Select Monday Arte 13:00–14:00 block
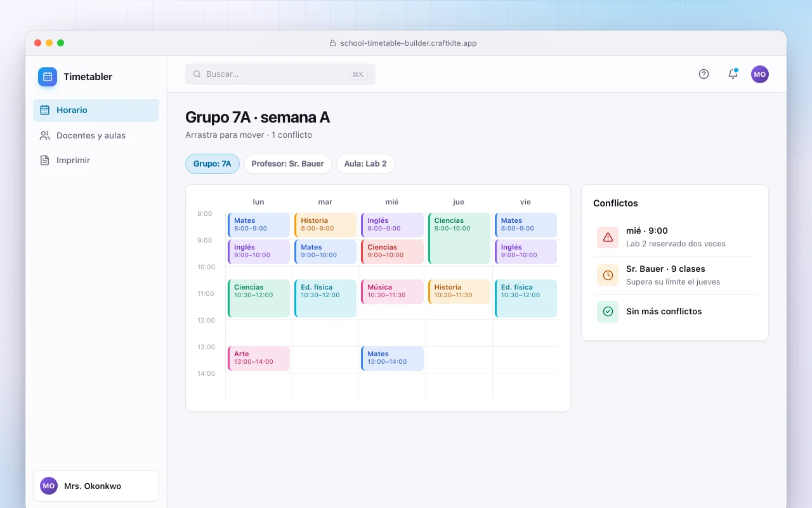The image size is (812, 508). (x=259, y=358)
